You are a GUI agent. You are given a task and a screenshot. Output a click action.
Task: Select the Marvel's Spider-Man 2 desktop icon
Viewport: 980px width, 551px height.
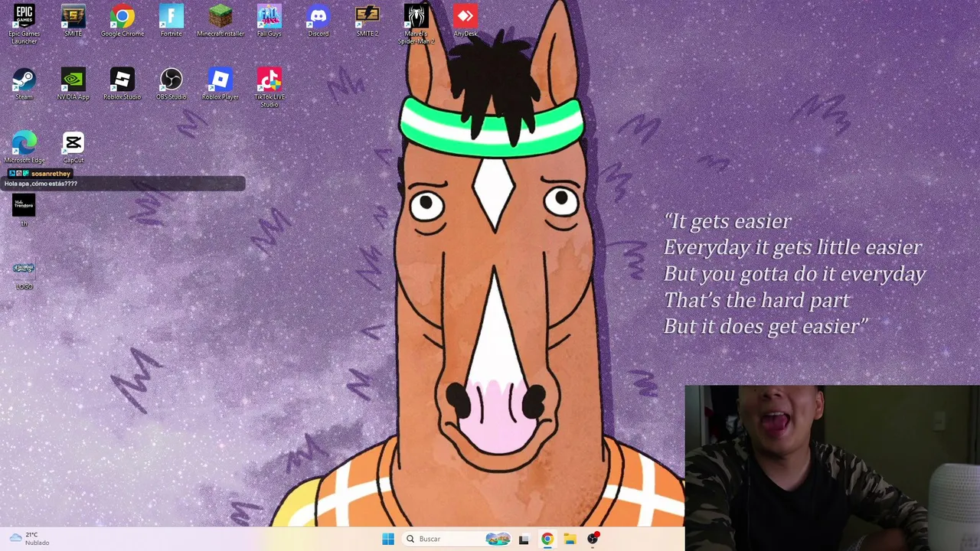coord(416,24)
